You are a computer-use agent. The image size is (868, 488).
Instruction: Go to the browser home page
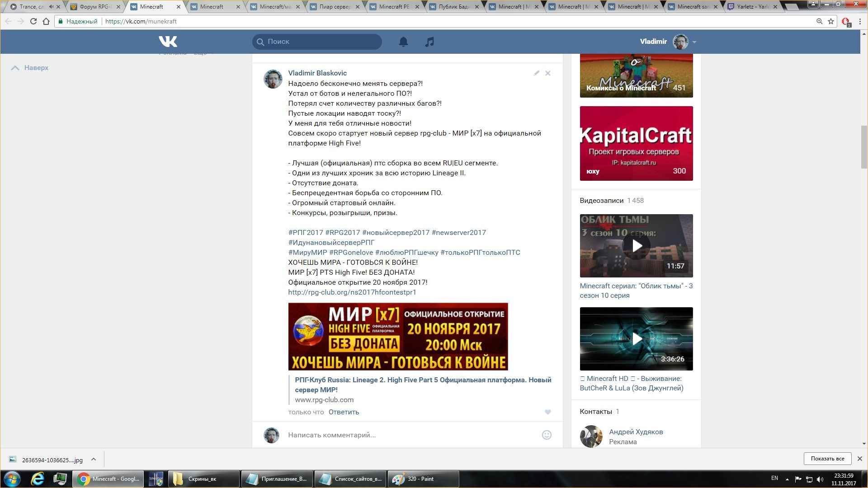[x=46, y=21]
